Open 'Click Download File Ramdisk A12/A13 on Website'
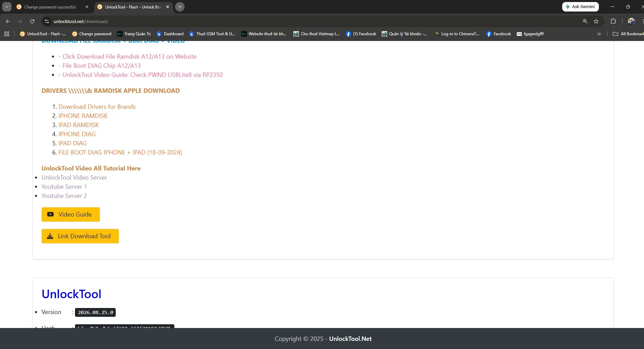 pos(128,57)
